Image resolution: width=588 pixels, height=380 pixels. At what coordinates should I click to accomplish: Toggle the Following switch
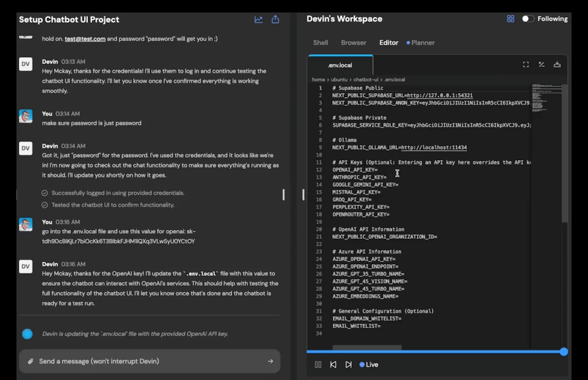click(x=528, y=19)
